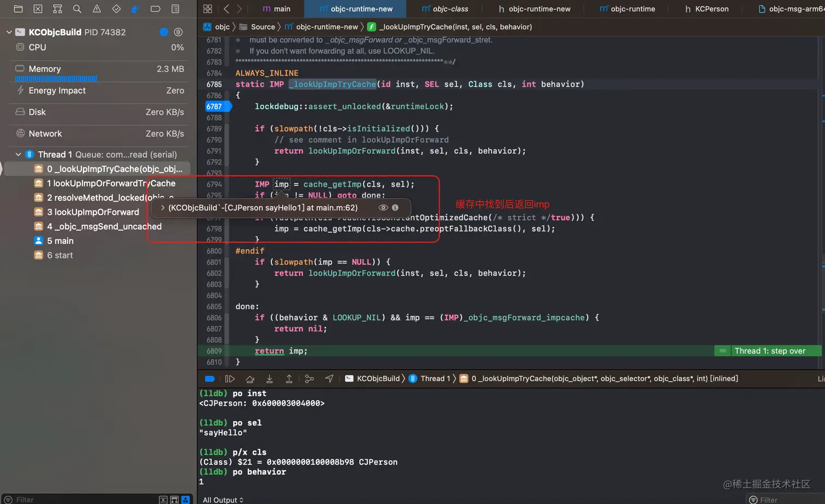Viewport: 825px width, 504px height.
Task: Open the Test navigator diamond icon
Action: [116, 9]
